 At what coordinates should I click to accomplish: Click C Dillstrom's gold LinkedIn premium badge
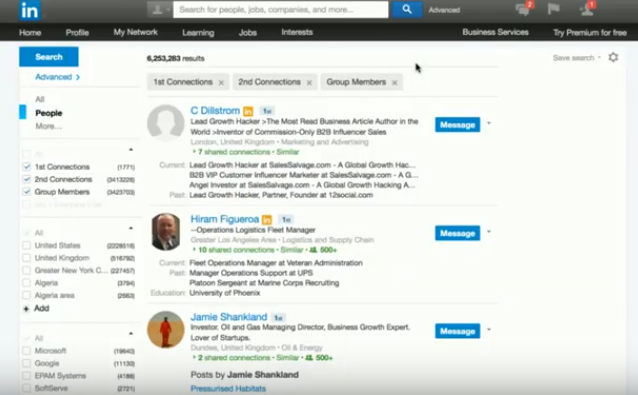[x=248, y=111]
